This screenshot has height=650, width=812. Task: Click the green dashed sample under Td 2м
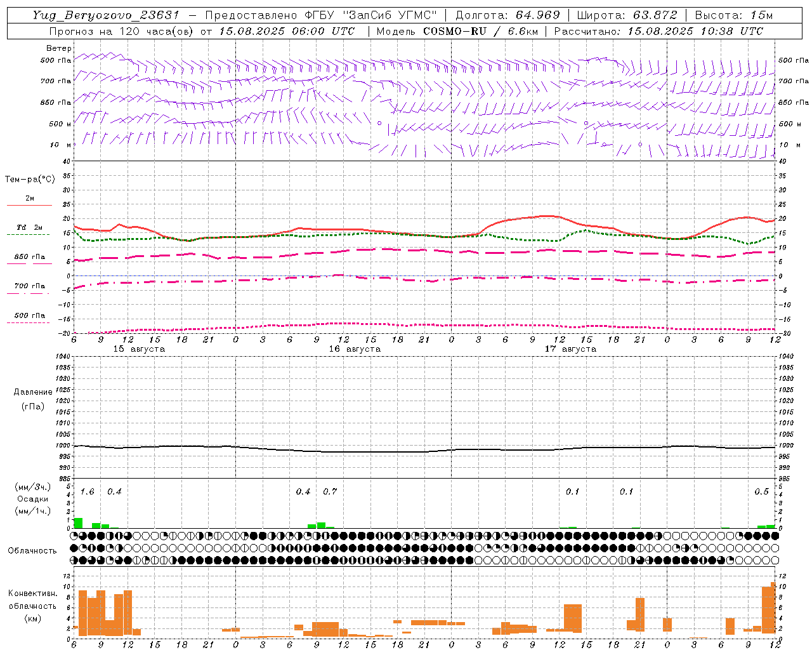28,234
